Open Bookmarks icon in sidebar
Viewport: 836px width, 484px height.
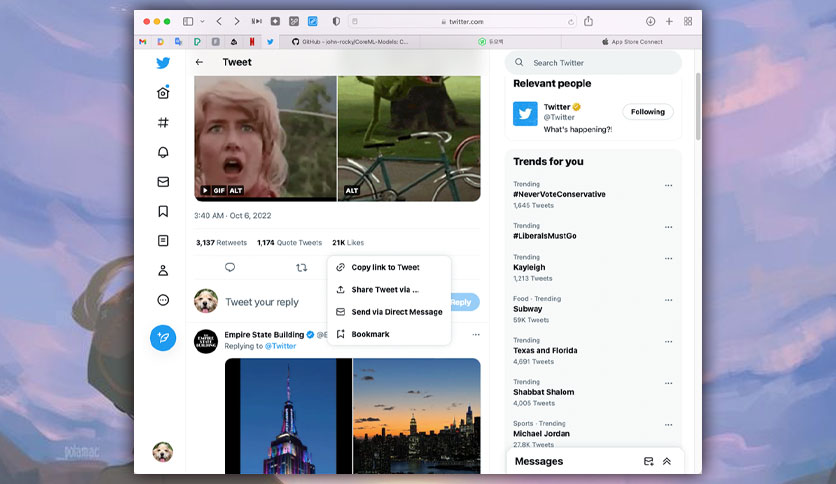(163, 212)
